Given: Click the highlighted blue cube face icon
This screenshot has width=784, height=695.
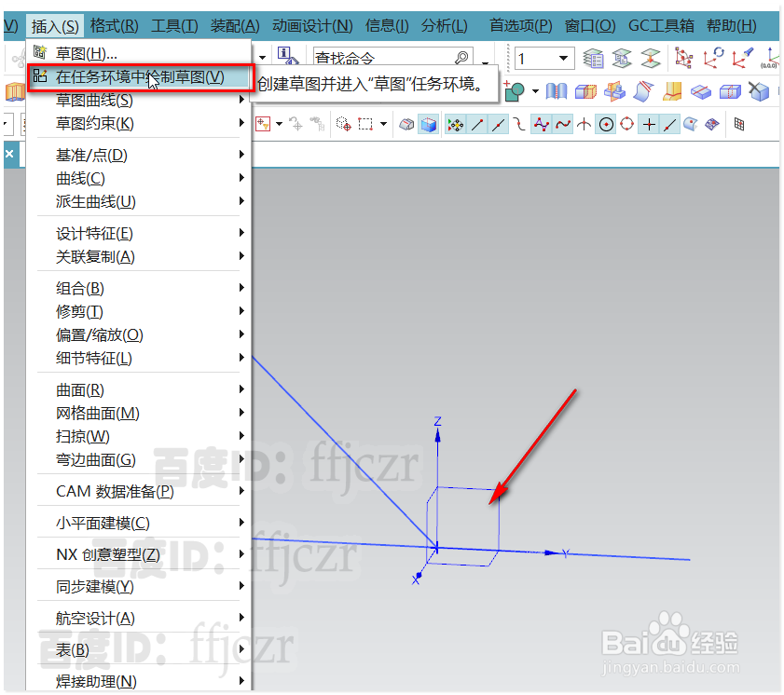Looking at the screenshot, I should click(x=429, y=125).
